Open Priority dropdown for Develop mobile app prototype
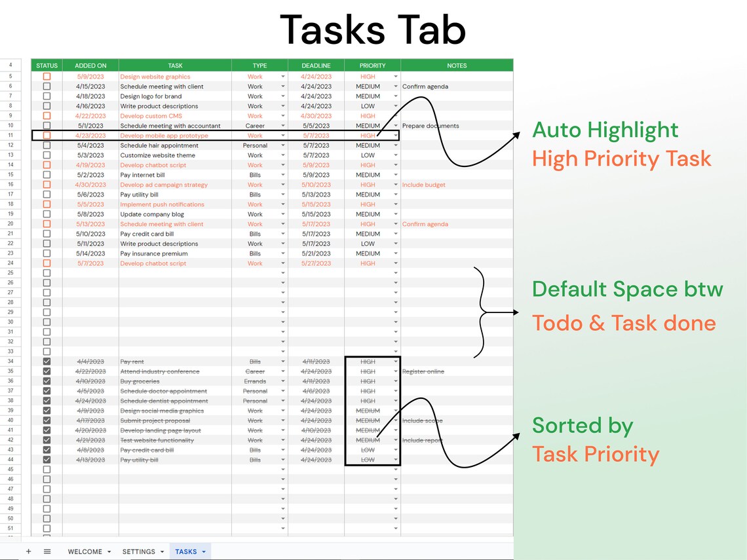 pos(396,136)
